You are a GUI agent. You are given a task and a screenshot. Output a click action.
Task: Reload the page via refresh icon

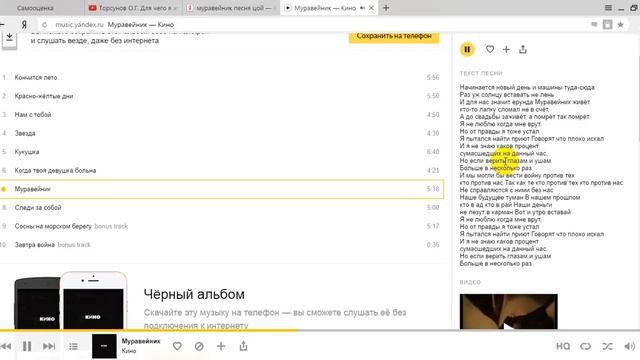point(44,24)
